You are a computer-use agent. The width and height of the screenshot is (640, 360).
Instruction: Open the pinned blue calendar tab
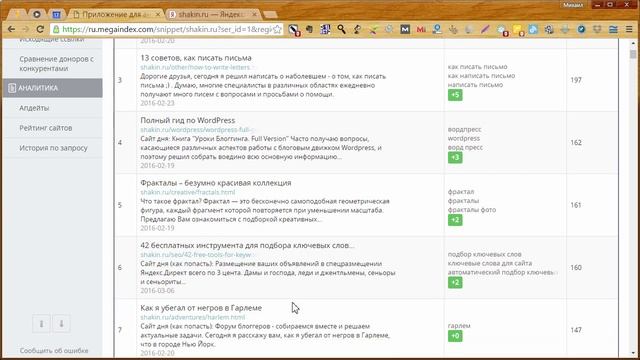click(56, 15)
